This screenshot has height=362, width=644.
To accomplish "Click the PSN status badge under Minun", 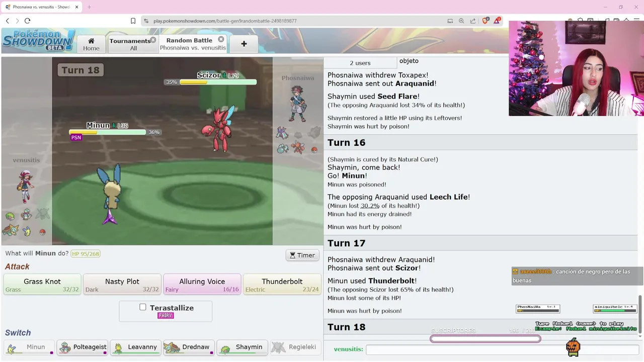I will [76, 137].
